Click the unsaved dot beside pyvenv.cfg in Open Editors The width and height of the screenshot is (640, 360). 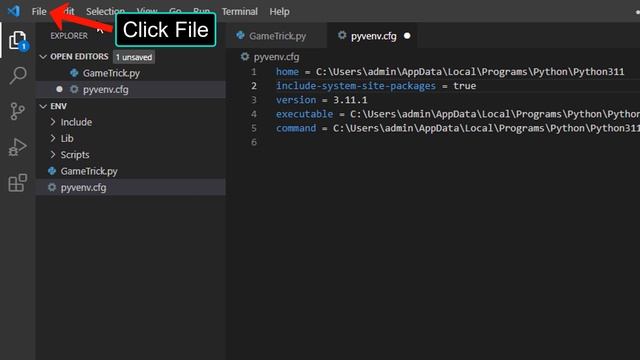point(60,89)
